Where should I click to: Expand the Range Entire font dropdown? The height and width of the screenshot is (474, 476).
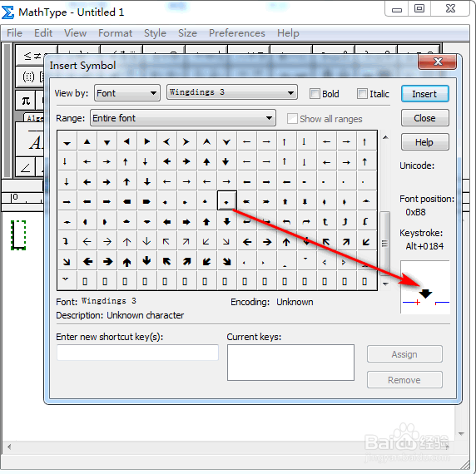tap(183, 118)
